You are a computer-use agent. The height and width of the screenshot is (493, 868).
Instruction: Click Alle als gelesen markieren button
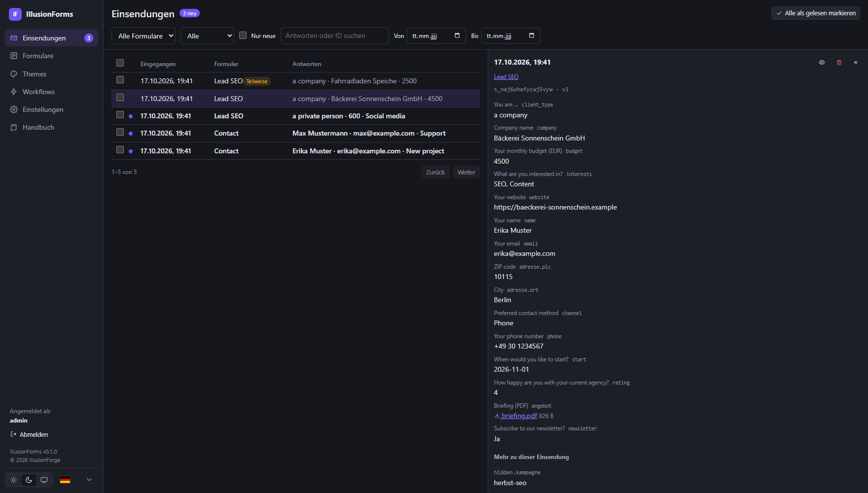coord(816,13)
